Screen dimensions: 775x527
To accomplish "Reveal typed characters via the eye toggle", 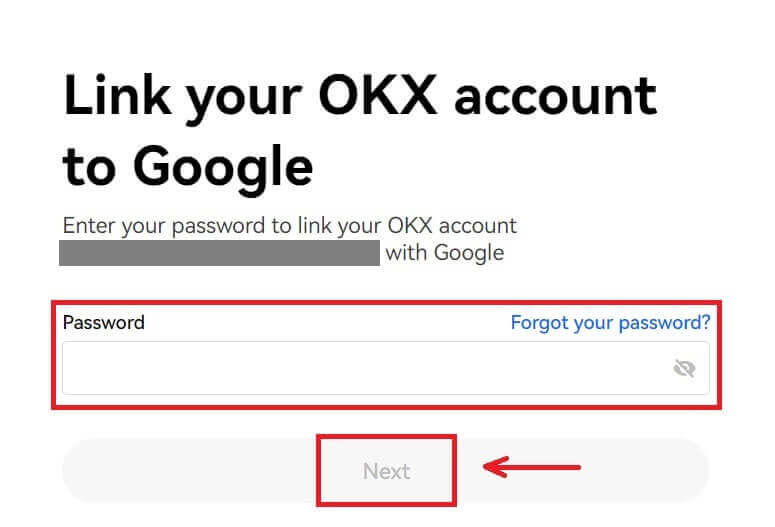I will point(684,369).
